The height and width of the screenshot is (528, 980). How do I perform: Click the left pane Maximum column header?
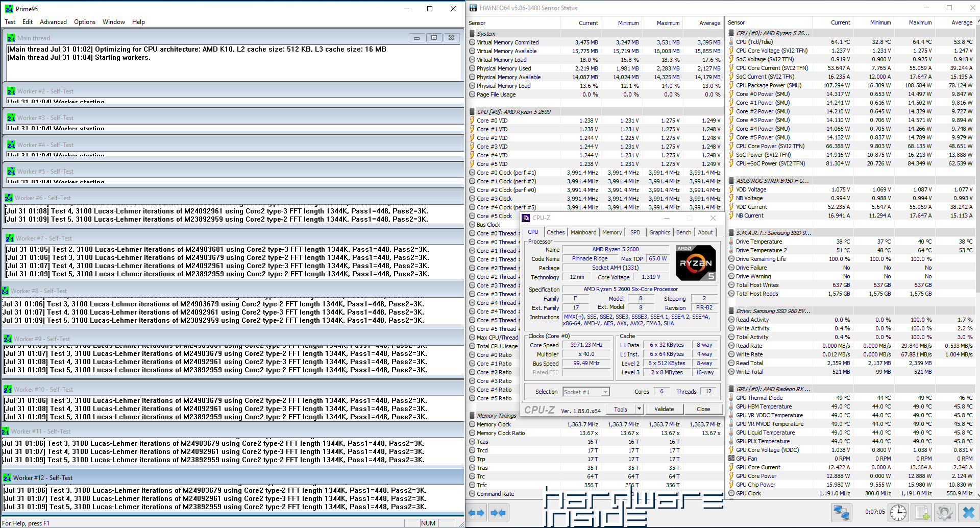[x=662, y=23]
